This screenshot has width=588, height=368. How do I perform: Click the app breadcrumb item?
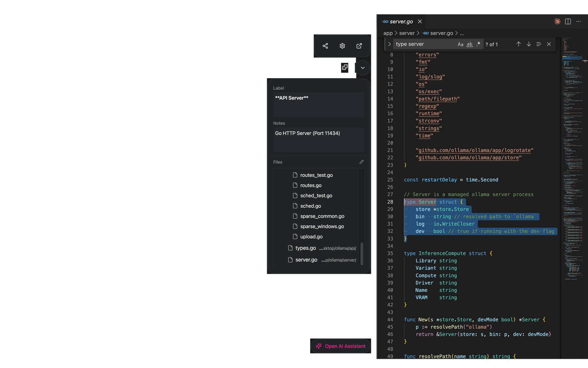387,33
